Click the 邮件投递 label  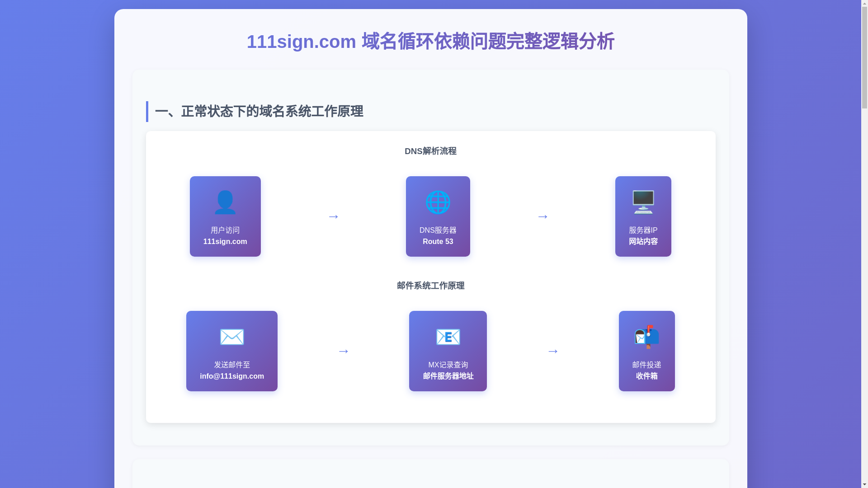(x=646, y=365)
